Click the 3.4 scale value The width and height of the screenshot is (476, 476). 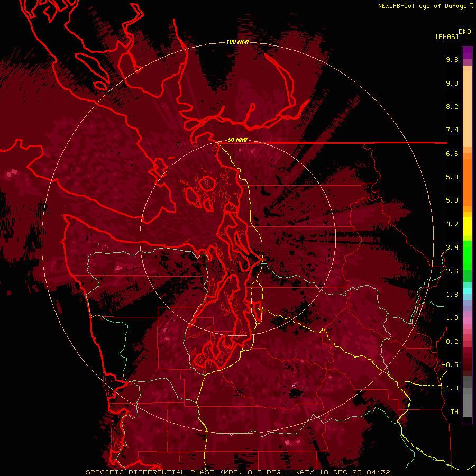(452, 248)
